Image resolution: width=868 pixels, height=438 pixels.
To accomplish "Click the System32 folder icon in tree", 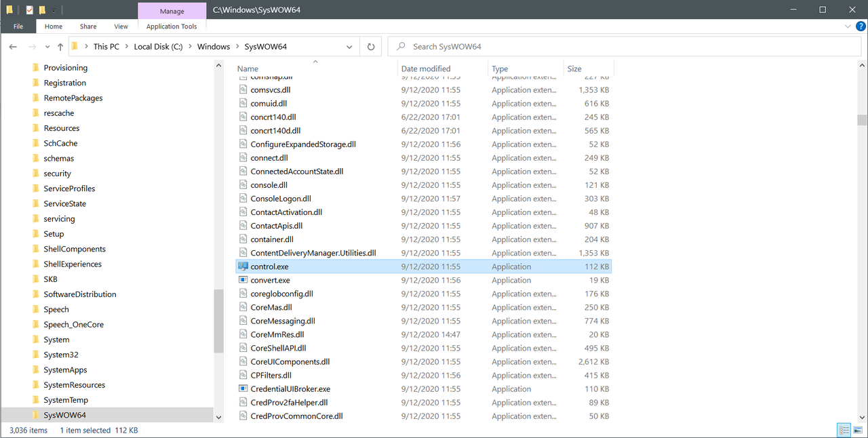I will [x=36, y=355].
